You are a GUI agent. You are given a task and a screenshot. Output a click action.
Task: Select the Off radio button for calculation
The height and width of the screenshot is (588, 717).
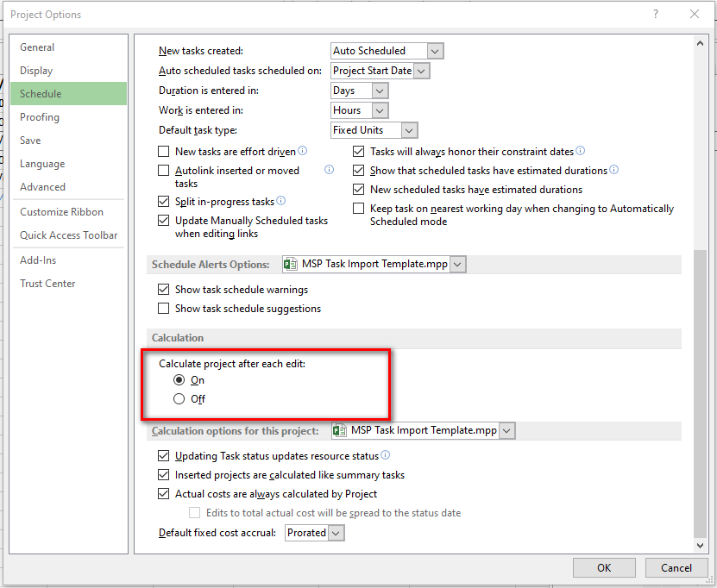[179, 399]
